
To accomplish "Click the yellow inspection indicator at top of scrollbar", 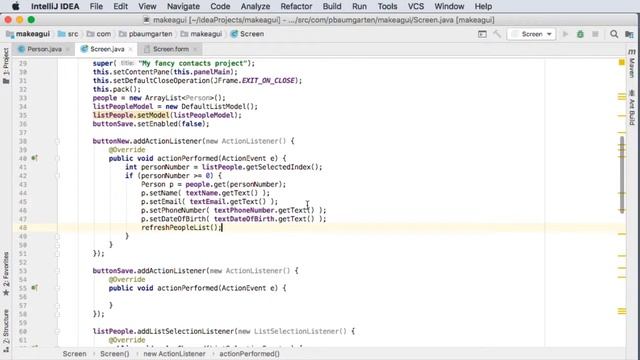I will 622,62.
